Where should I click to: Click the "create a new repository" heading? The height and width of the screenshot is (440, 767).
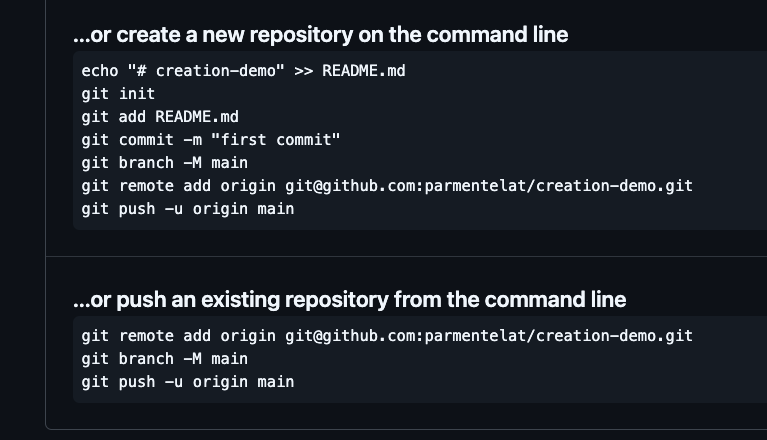pos(320,35)
